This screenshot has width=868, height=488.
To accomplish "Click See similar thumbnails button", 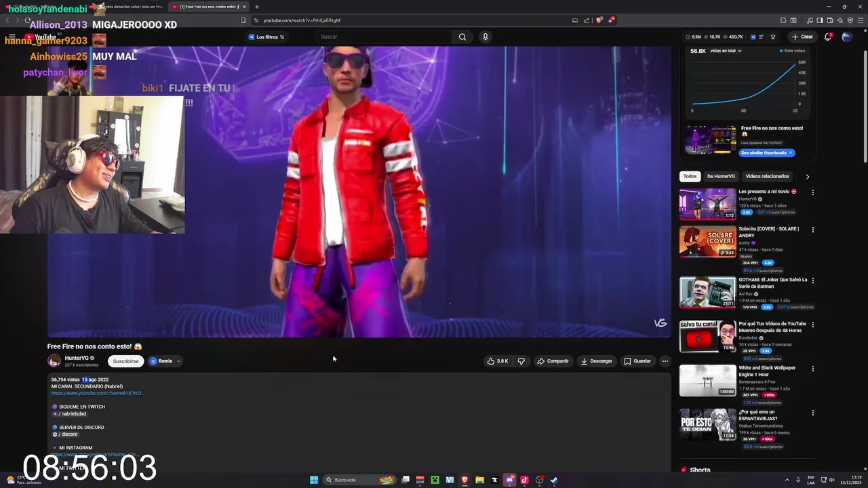I will [x=766, y=152].
